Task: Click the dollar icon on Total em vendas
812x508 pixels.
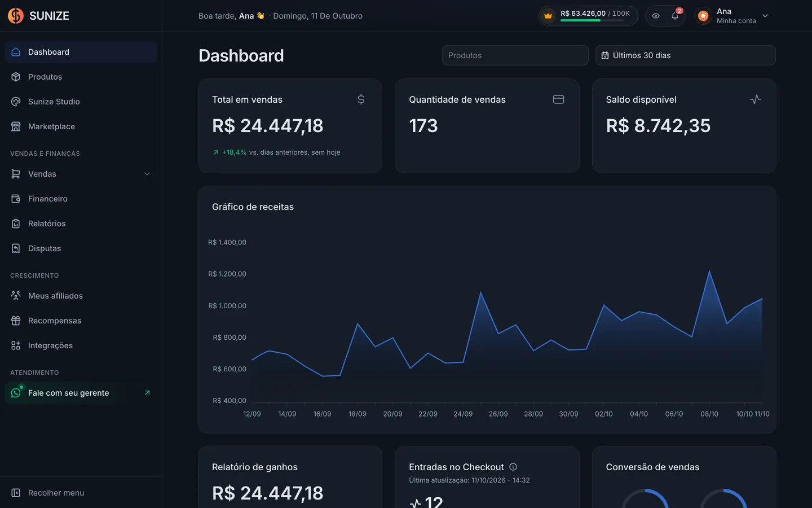Action: pos(361,99)
